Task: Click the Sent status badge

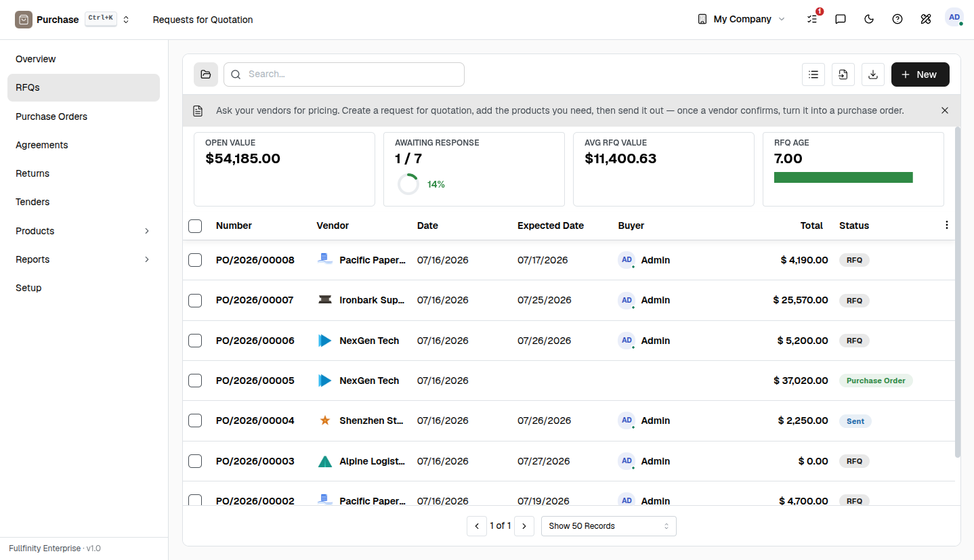Action: (855, 421)
